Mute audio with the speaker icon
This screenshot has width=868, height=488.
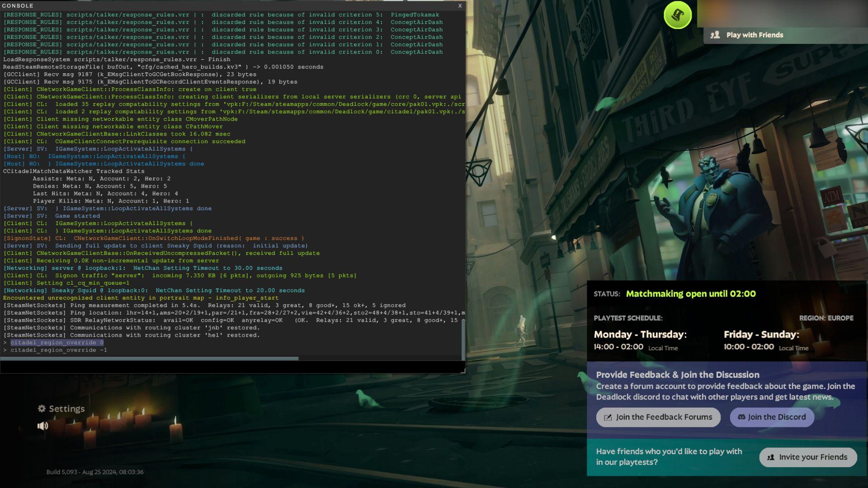pyautogui.click(x=42, y=426)
